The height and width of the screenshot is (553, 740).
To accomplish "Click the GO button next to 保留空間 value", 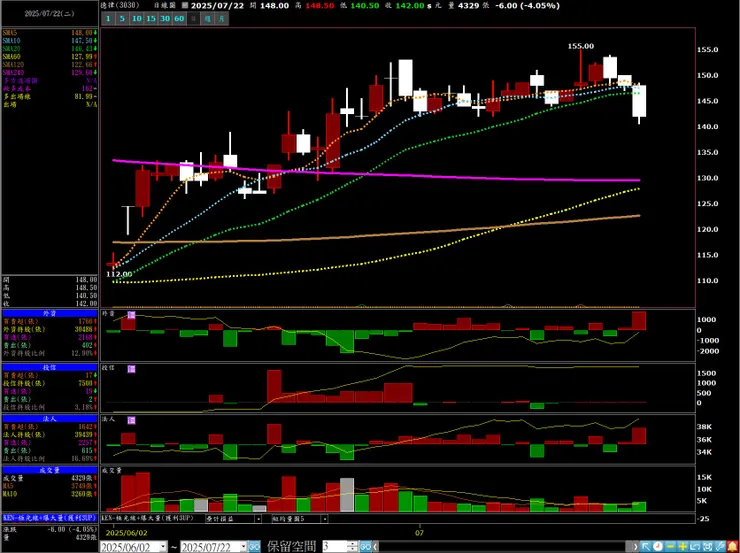I will (365, 547).
